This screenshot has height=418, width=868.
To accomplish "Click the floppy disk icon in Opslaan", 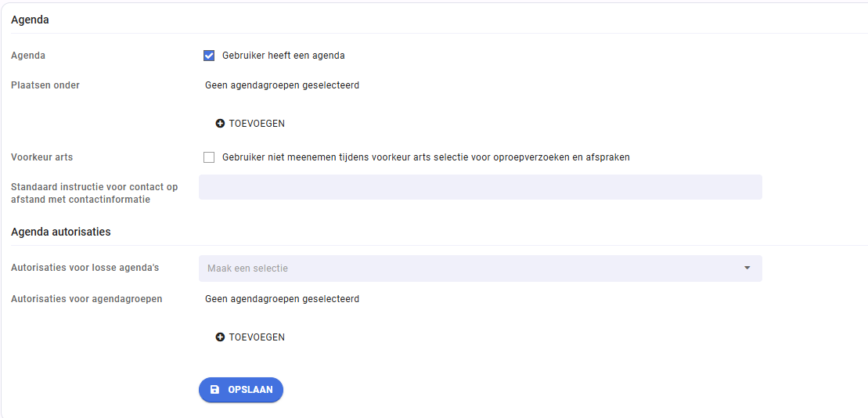I will click(x=215, y=390).
